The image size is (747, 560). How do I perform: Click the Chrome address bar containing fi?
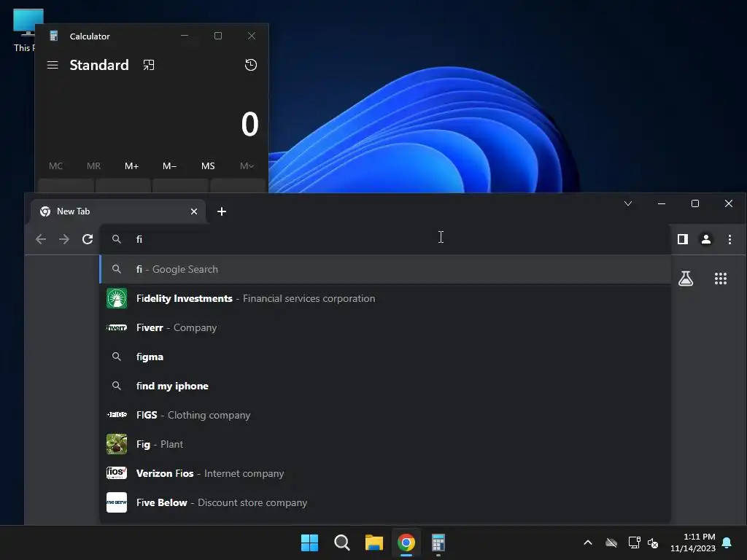385,239
